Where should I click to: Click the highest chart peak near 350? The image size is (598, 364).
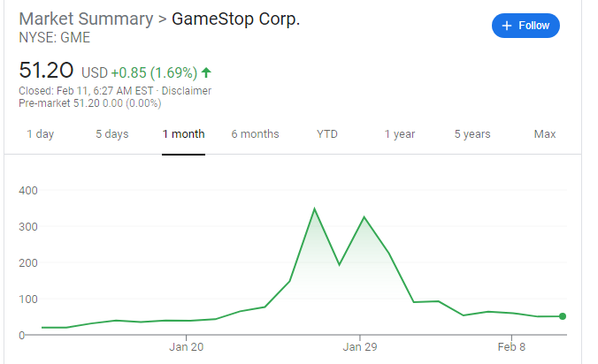tap(314, 209)
